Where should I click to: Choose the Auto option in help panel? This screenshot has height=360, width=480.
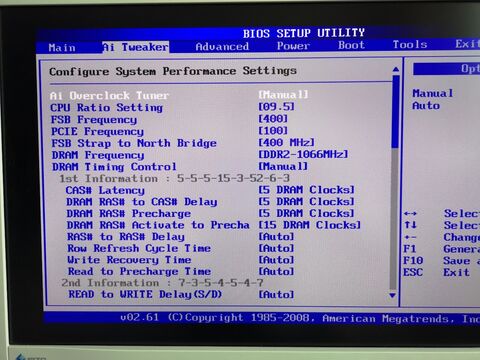(426, 106)
